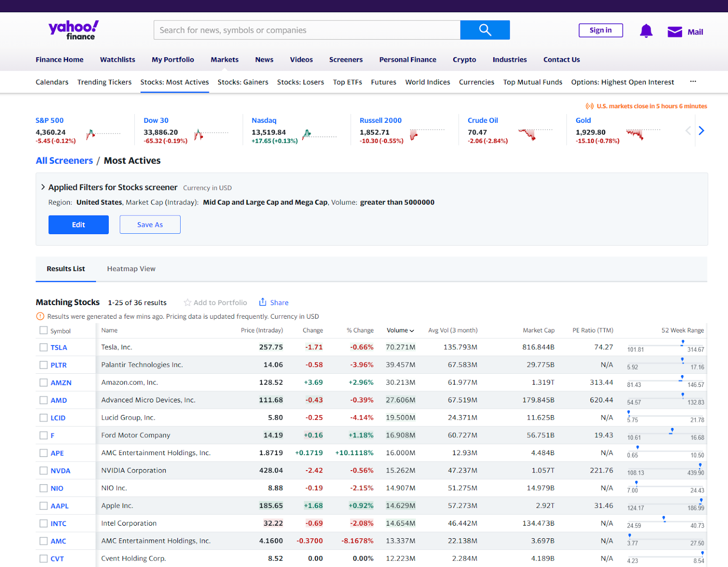
Task: Click the Edit filters button
Action: tap(78, 225)
